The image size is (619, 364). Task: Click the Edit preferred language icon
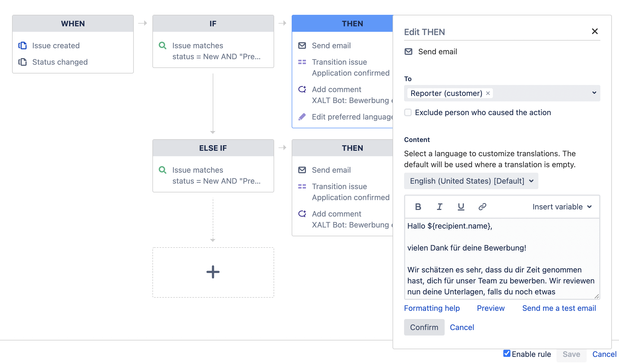pos(303,117)
